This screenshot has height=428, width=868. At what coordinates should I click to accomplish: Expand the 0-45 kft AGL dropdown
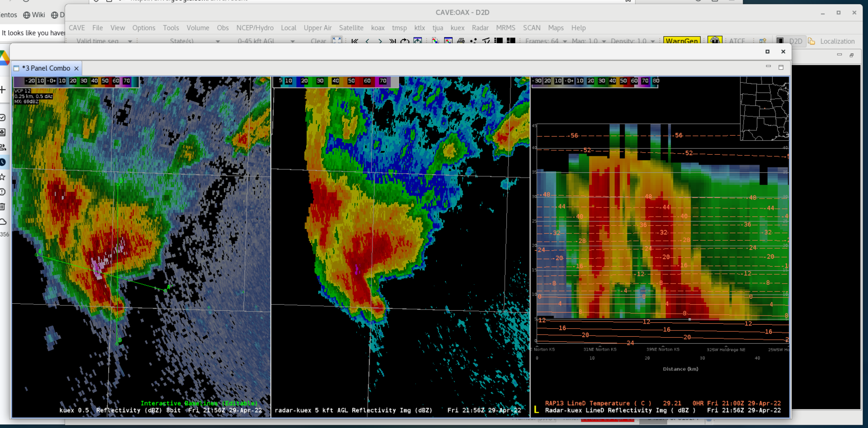tap(292, 41)
